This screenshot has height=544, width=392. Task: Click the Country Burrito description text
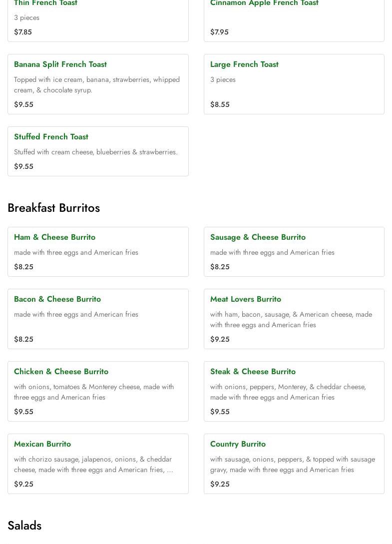click(x=292, y=465)
